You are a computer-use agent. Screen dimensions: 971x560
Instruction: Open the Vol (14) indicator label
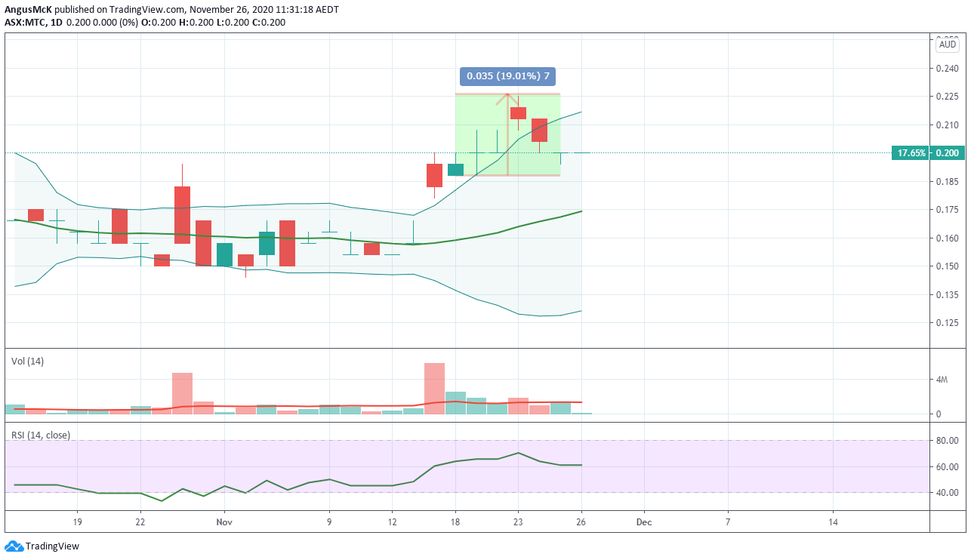[x=27, y=362]
